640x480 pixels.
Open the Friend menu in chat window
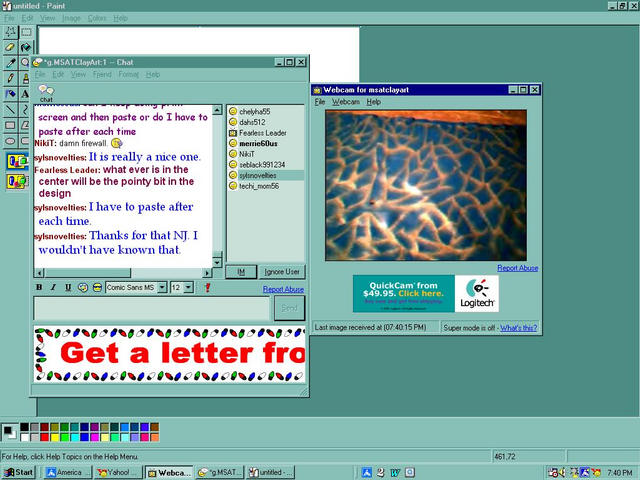102,74
